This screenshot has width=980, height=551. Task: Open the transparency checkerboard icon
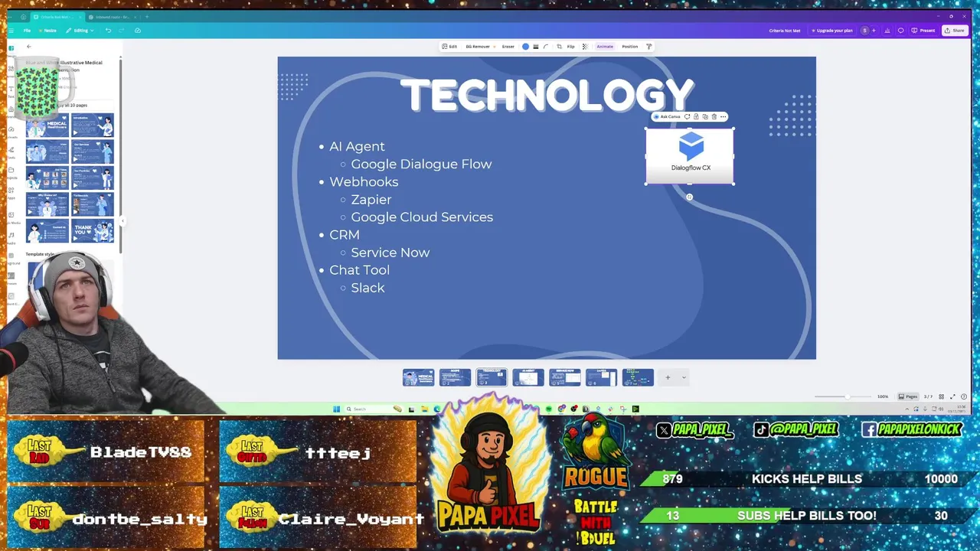pyautogui.click(x=585, y=47)
